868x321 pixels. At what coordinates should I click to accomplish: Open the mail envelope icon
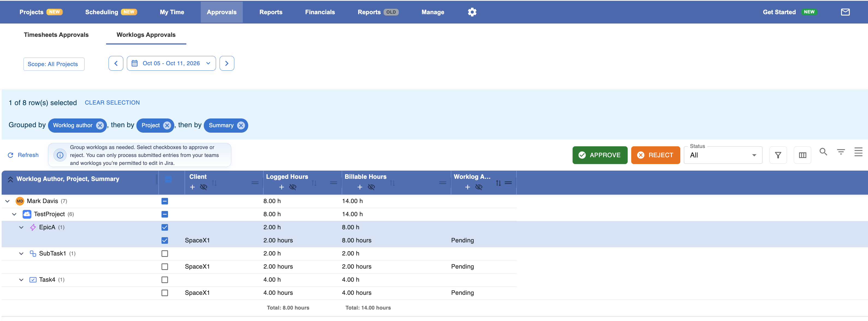(x=845, y=12)
